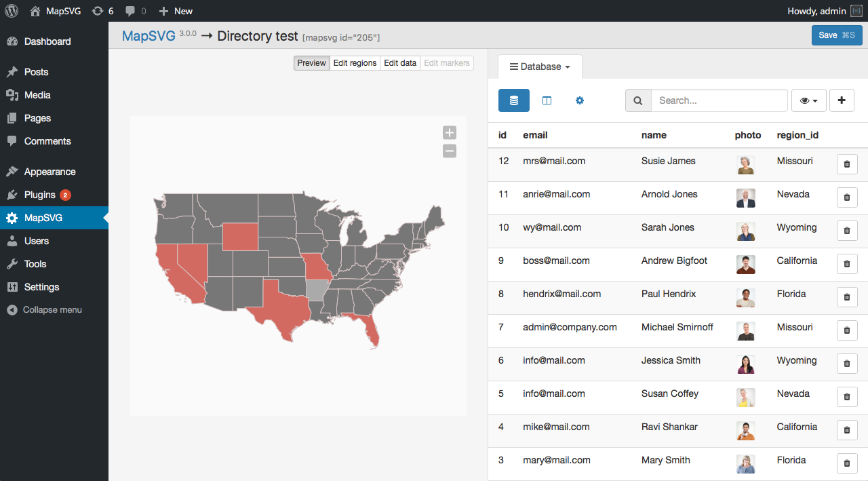Click the search magnifier icon
Image resolution: width=868 pixels, height=481 pixels.
(x=638, y=100)
